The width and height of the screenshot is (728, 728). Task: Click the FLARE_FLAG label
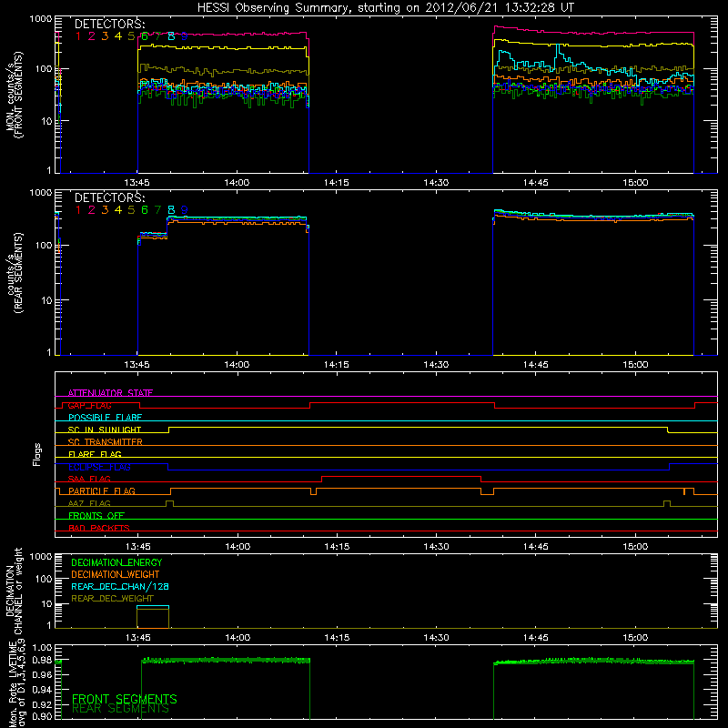point(95,454)
